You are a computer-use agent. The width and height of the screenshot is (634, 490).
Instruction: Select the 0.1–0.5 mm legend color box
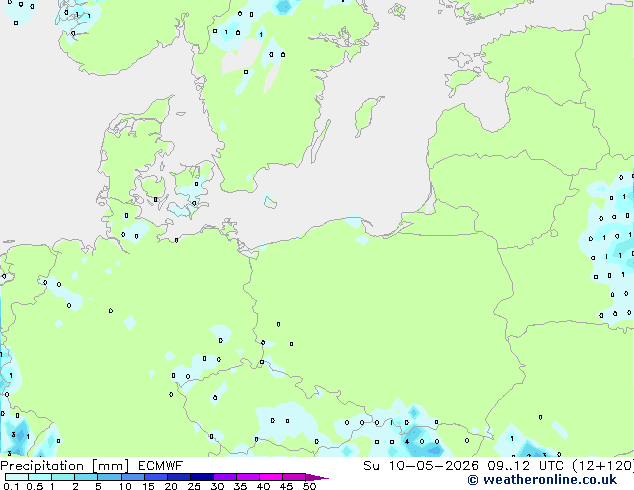pyautogui.click(x=17, y=477)
